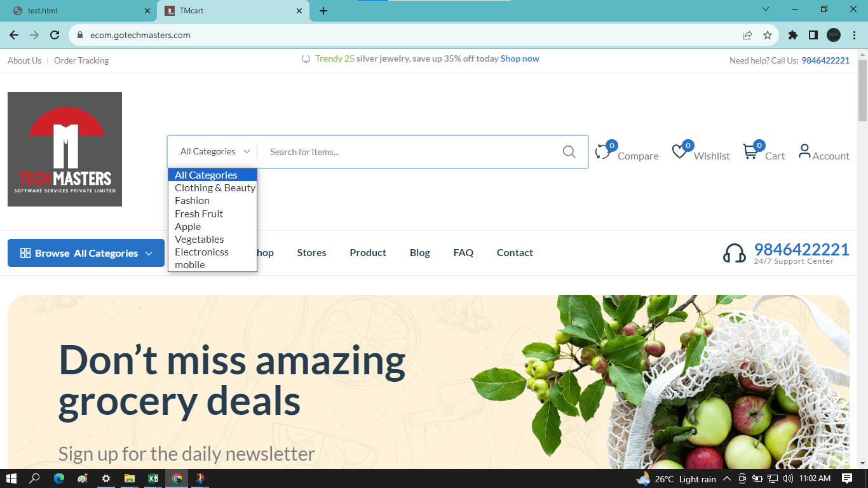
Task: Click the headphone support icon
Action: pos(734,253)
